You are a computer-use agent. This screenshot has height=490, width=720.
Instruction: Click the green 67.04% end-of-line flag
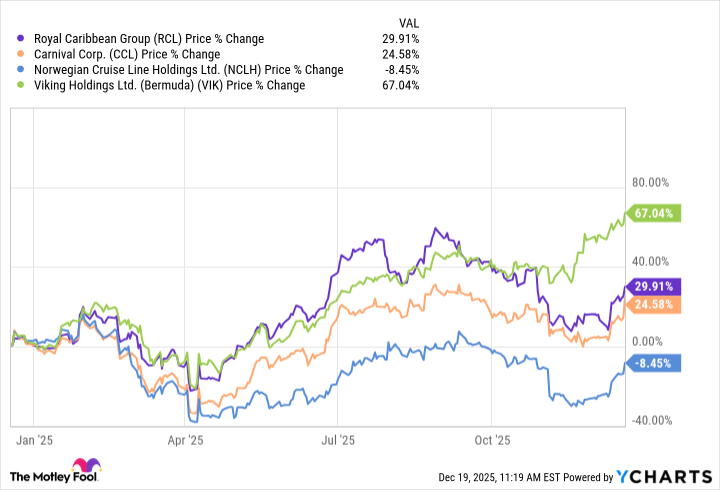(x=654, y=212)
